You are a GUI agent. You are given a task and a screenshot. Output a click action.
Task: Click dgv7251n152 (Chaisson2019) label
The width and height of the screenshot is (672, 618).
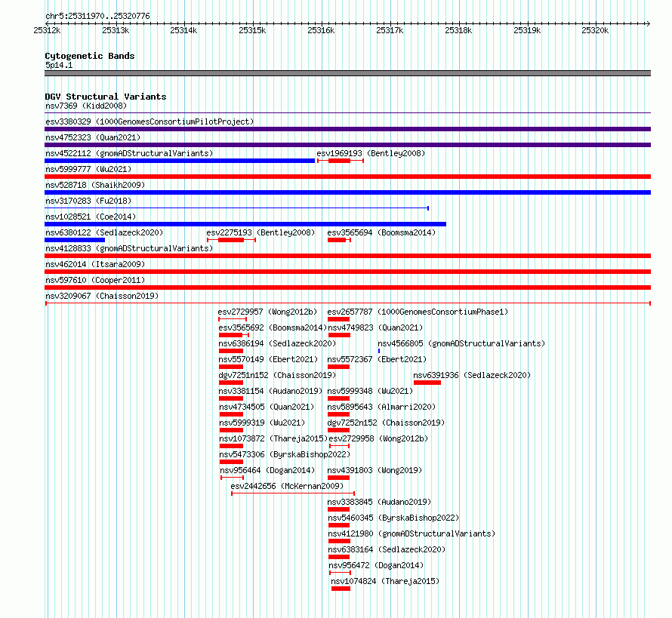pyautogui.click(x=277, y=375)
